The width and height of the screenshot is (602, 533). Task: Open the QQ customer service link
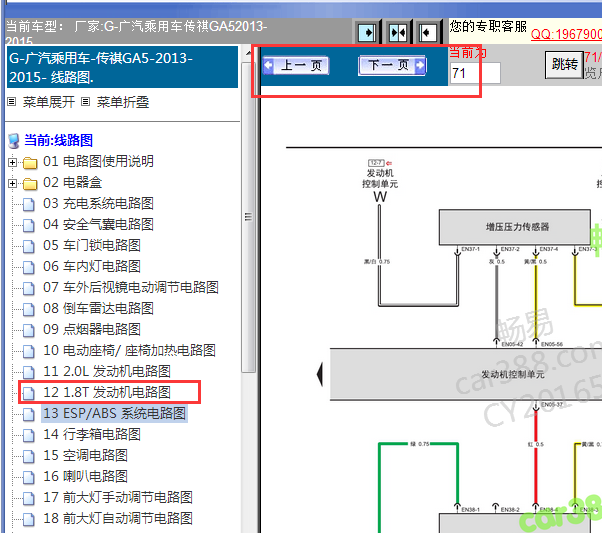(x=566, y=34)
